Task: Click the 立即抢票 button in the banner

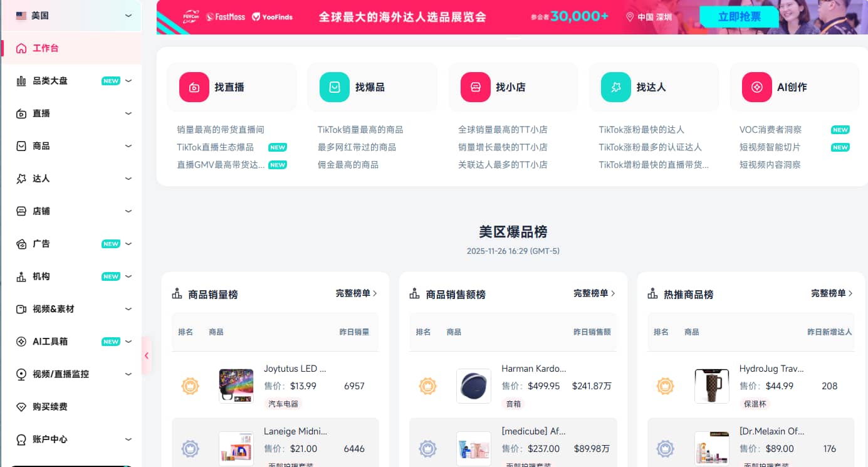Action: coord(739,18)
